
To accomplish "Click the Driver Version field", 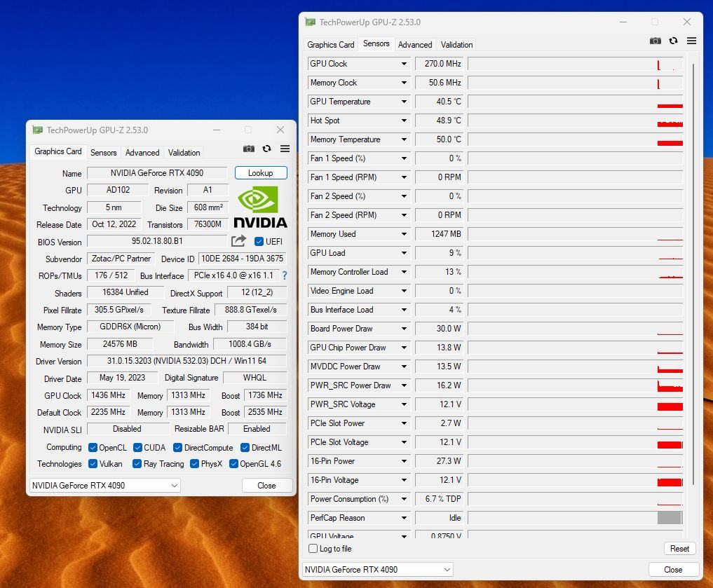I will 186,361.
